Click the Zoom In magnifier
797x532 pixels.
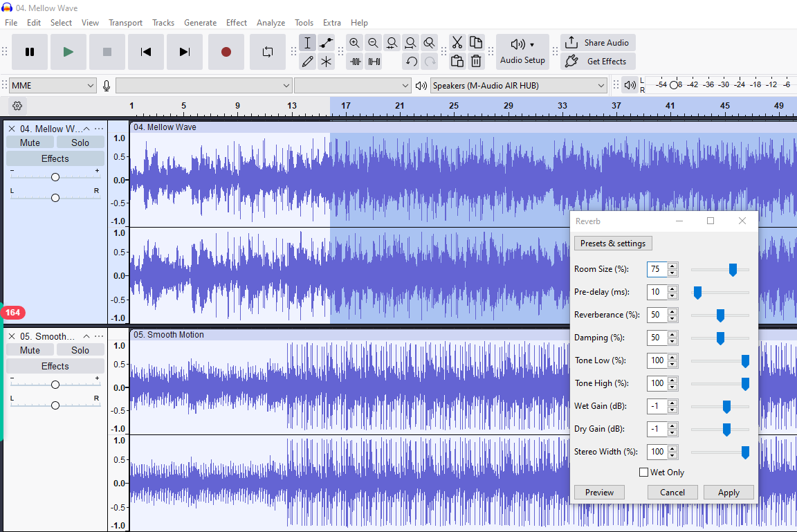pos(355,43)
